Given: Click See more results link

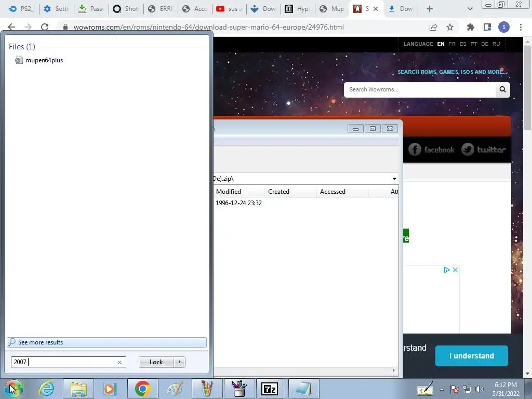Looking at the screenshot, I should 107,342.
